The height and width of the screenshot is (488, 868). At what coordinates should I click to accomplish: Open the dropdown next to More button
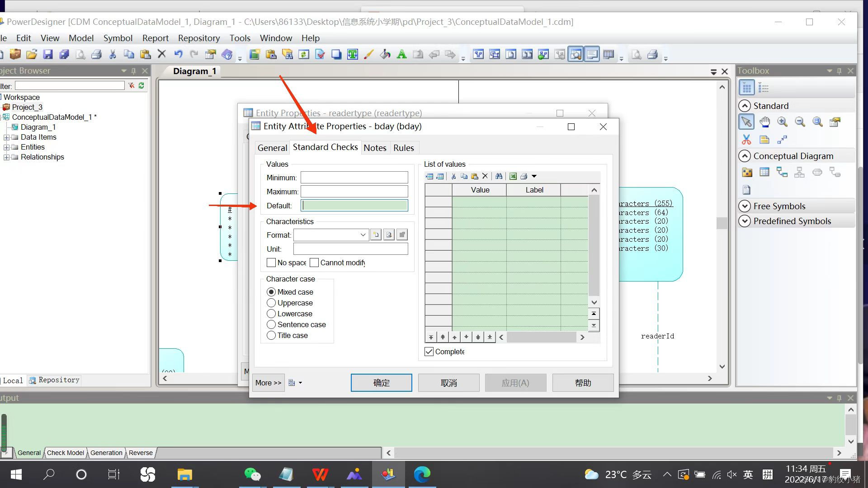pos(300,383)
